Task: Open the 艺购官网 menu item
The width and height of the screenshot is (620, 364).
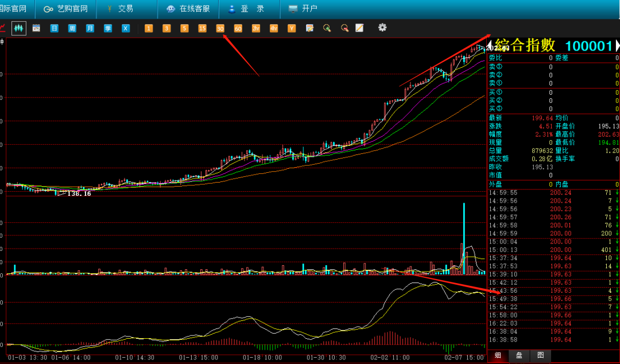Action: [x=66, y=9]
